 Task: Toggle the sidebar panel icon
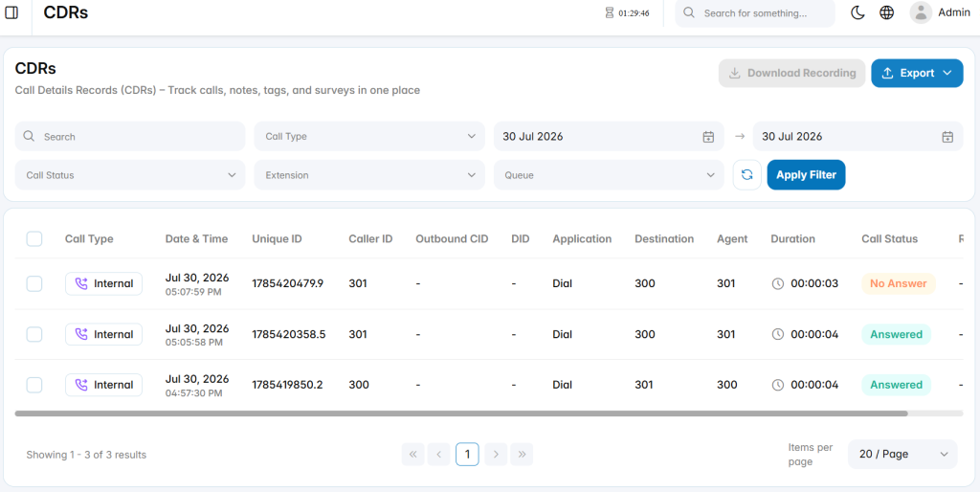click(x=11, y=12)
